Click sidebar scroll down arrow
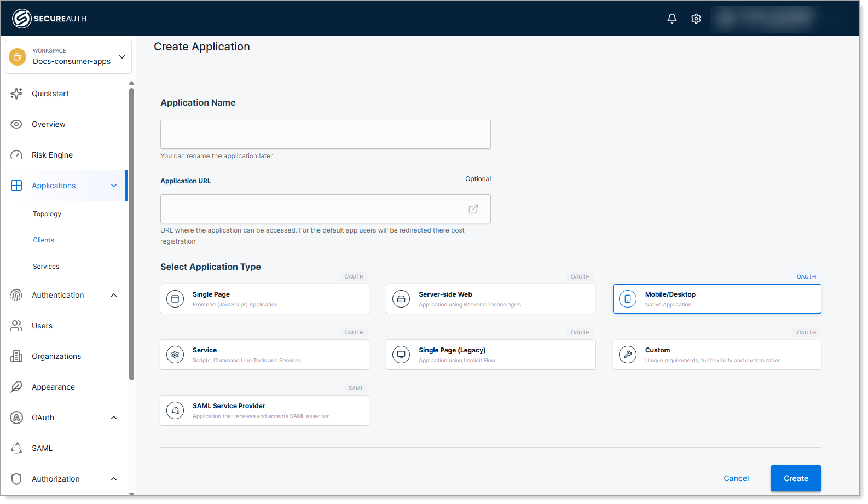The width and height of the screenshot is (868, 504). click(131, 494)
